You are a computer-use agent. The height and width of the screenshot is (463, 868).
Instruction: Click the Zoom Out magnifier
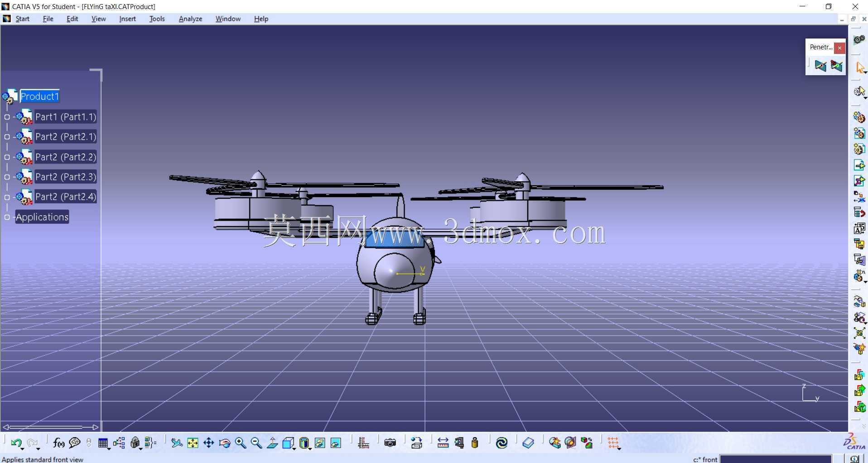coord(256,443)
